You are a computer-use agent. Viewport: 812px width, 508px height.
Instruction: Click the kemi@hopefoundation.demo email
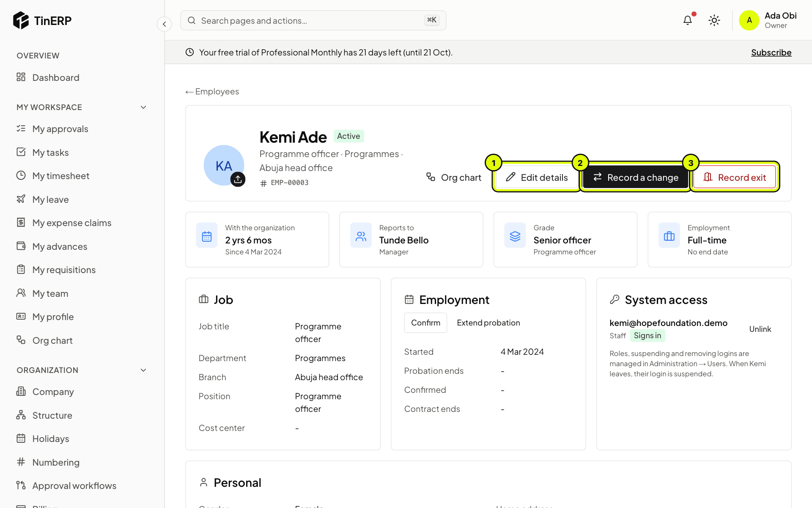tap(668, 323)
